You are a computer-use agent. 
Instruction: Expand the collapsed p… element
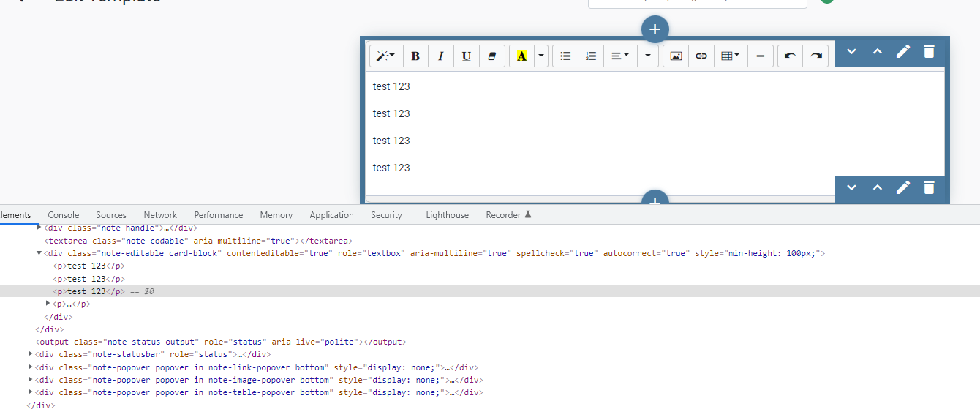coord(48,304)
